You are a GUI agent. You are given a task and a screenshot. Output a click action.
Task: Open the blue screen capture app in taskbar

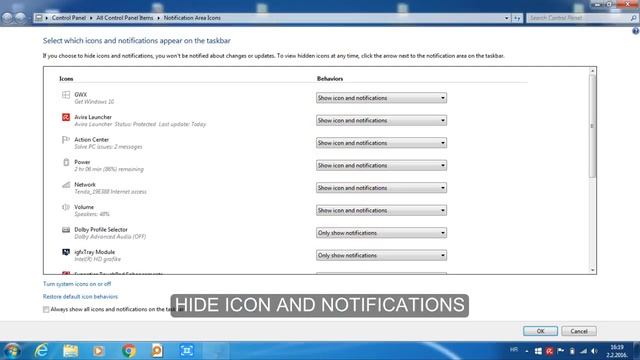click(187, 351)
